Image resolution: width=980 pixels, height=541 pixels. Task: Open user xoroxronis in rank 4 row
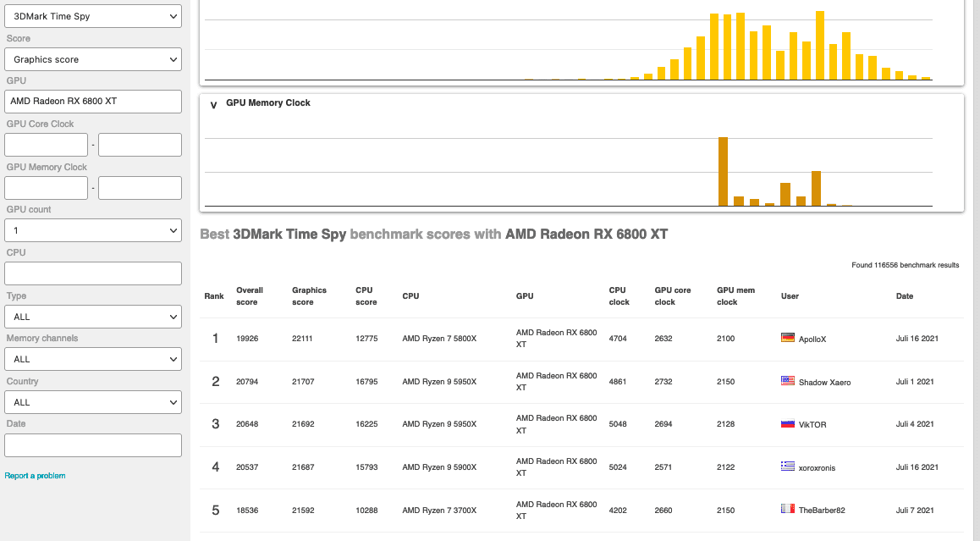[817, 468]
